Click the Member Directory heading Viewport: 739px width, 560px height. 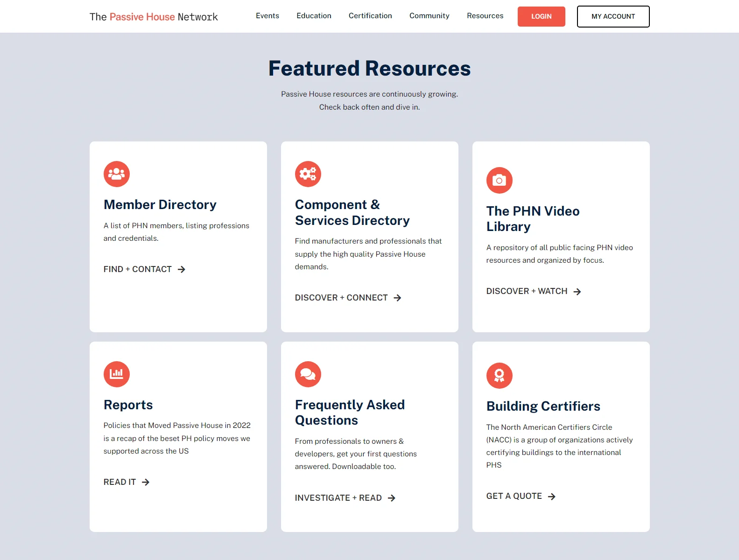point(160,204)
